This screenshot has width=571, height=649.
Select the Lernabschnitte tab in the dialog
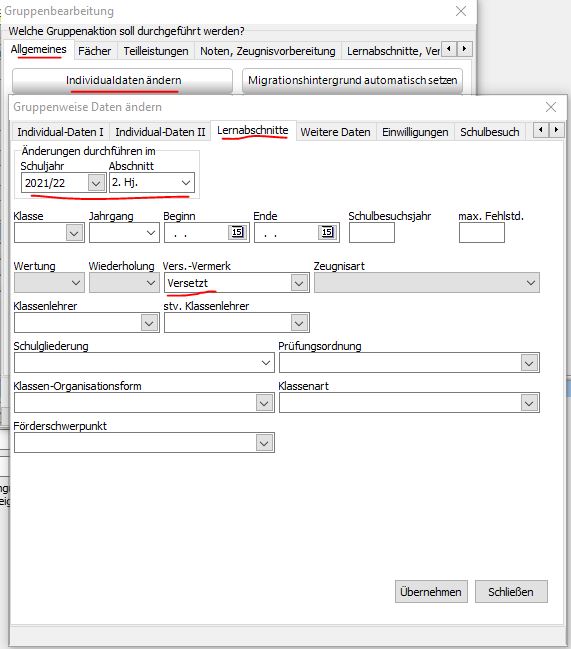(x=253, y=131)
